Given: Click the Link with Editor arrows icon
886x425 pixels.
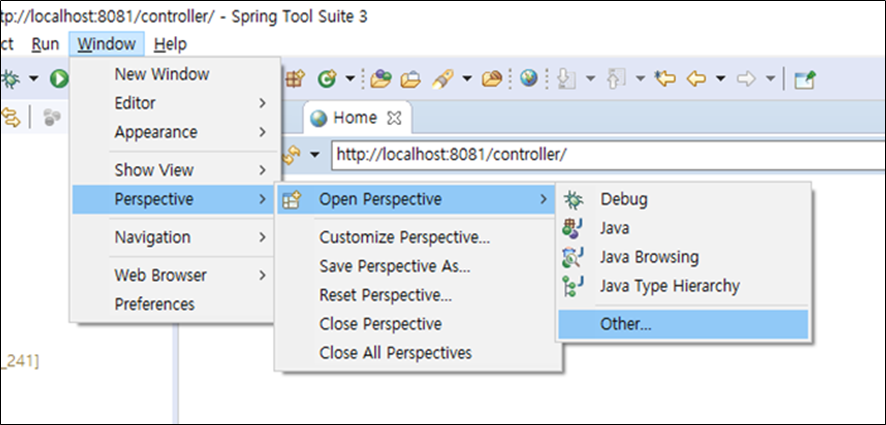Looking at the screenshot, I should click(x=11, y=117).
